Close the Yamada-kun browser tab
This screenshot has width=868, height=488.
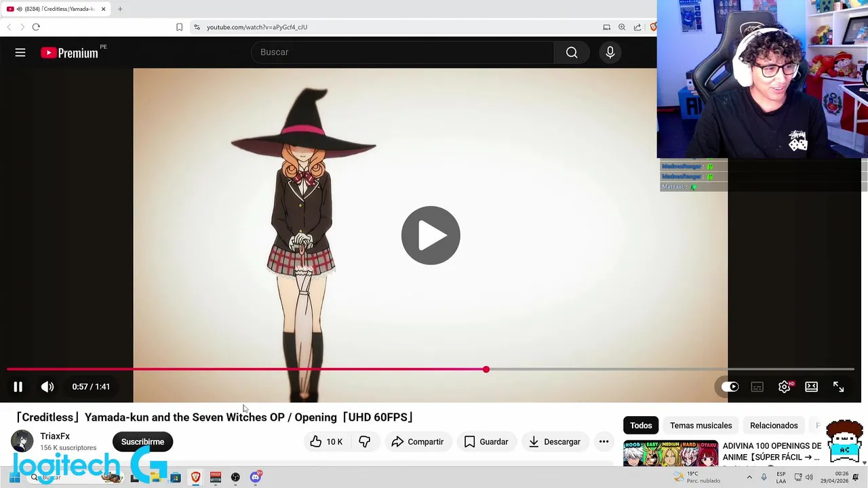click(103, 9)
